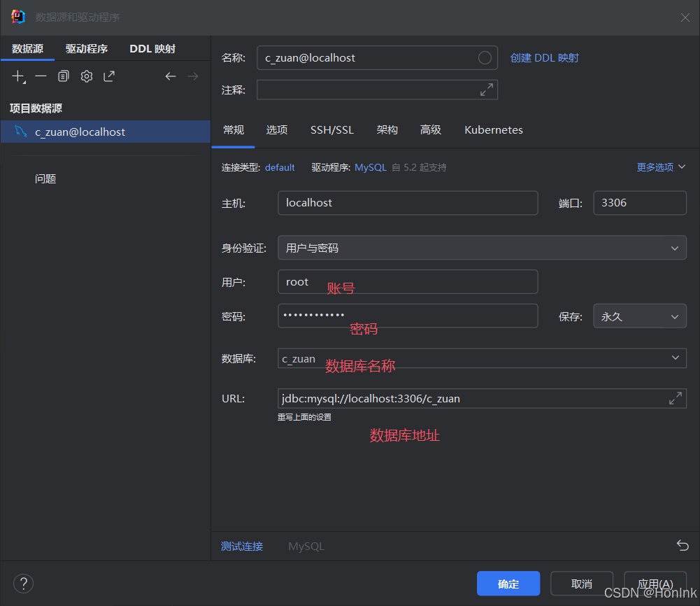Screen dimensions: 700x606
Task: Click the IntelliJ logo in title bar
Action: 18,17
